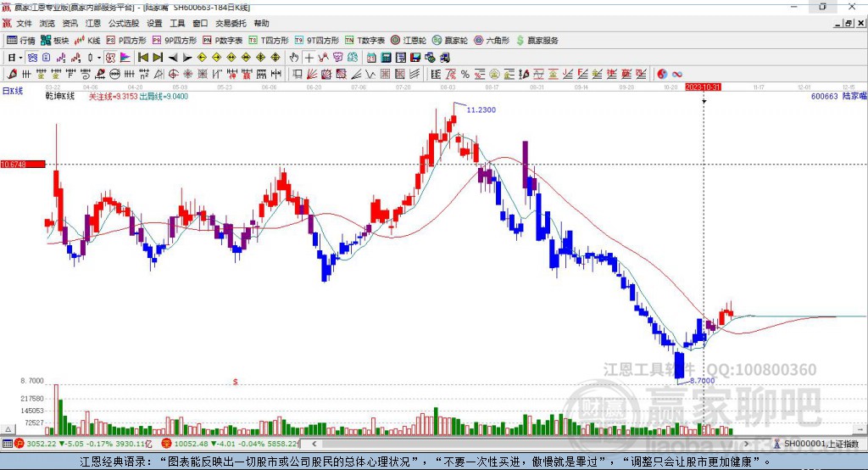Click the black left arrow icon

(x=173, y=58)
